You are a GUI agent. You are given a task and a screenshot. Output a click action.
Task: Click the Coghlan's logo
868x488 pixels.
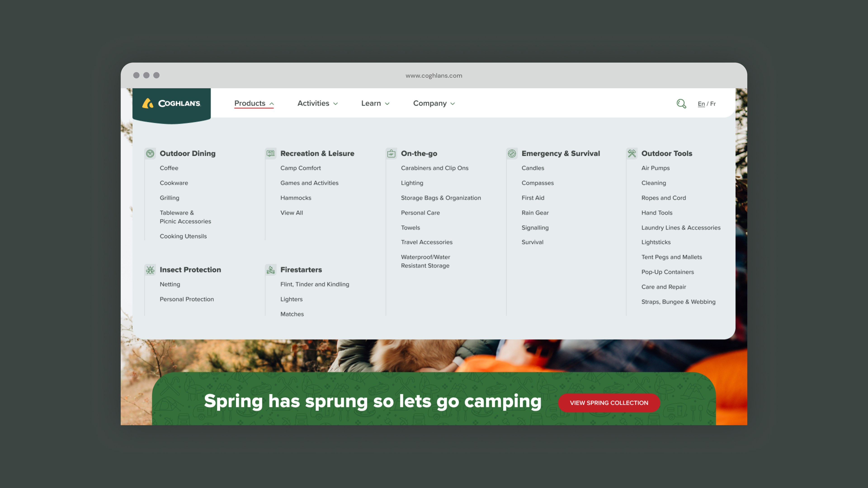click(171, 103)
